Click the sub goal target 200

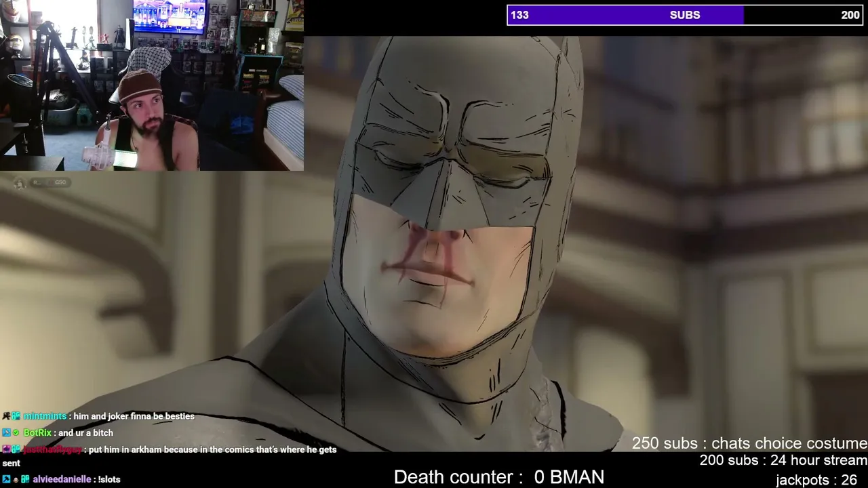(850, 15)
